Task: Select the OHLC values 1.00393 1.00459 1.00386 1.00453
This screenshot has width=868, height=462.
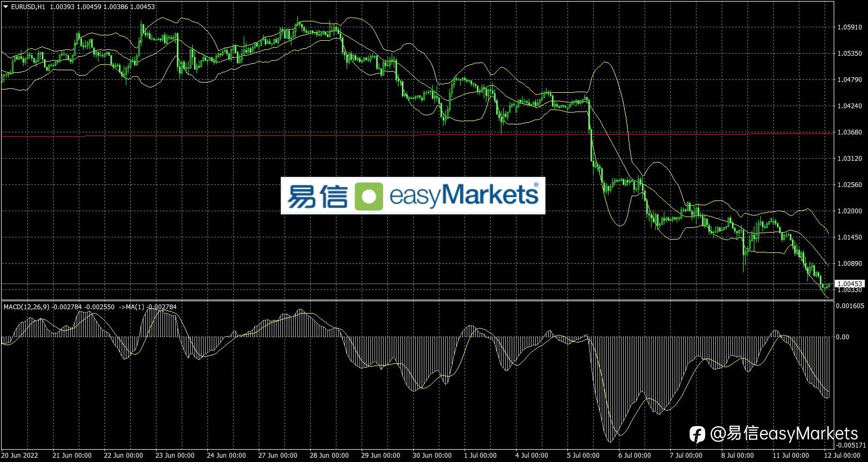Action: click(x=102, y=7)
